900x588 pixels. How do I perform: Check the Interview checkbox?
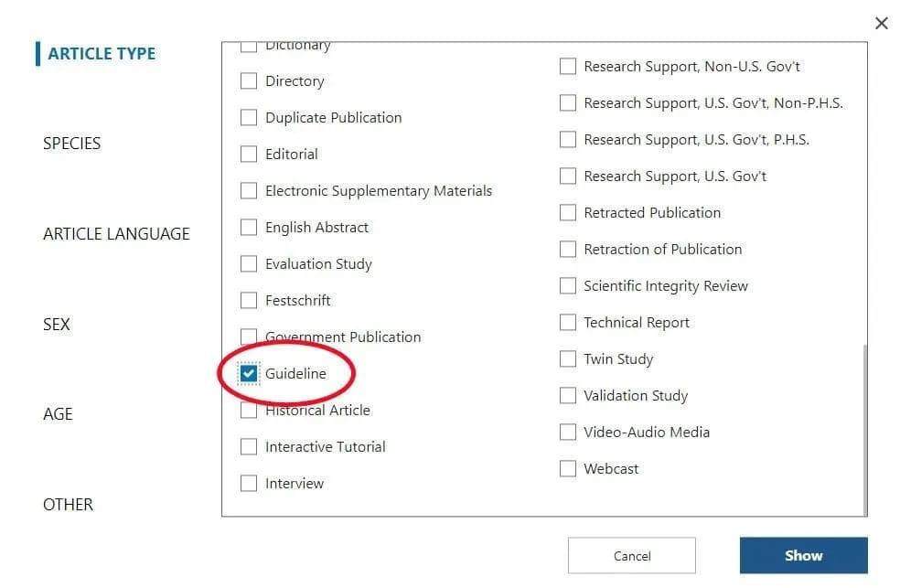(249, 483)
